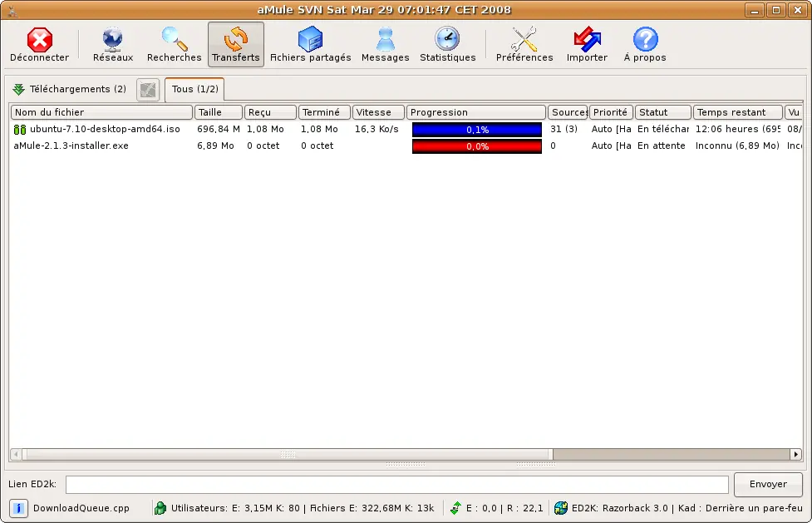Open the À propos dialog
Screen dimensions: 812x523
pyautogui.click(x=645, y=45)
